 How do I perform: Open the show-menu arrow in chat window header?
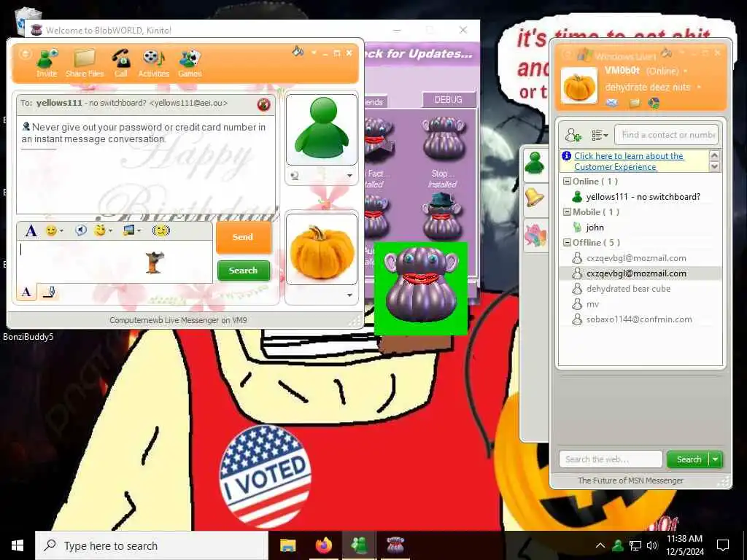point(314,52)
